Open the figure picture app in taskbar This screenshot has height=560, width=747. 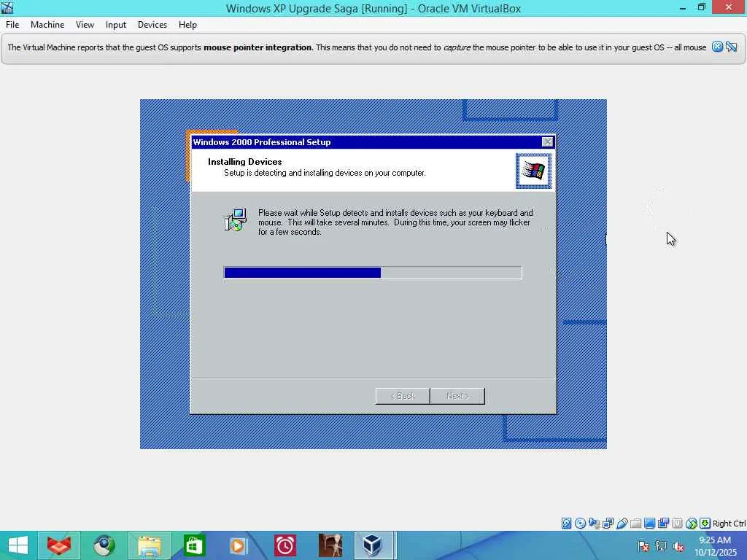(x=330, y=545)
